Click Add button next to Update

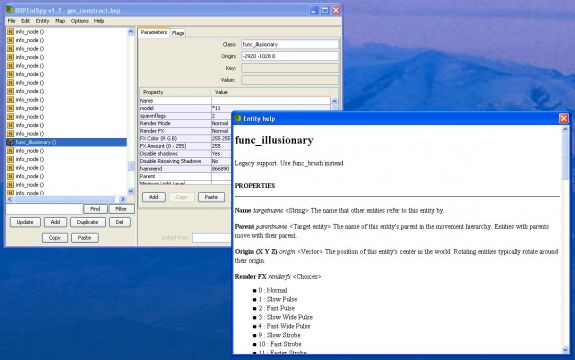[55, 222]
